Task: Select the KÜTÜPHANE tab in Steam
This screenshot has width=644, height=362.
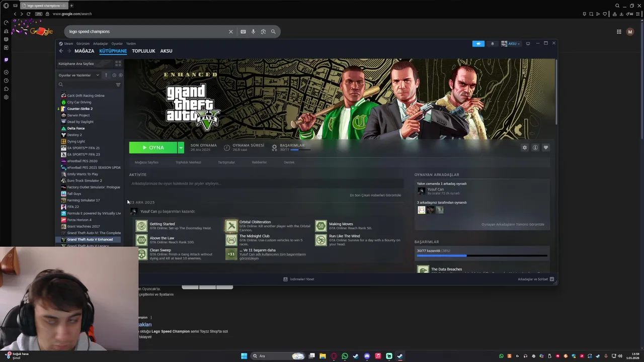Action: 113,51
